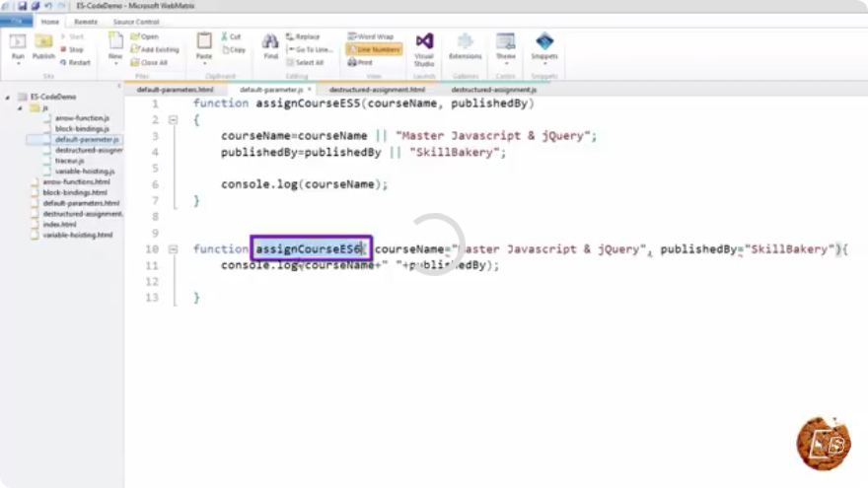Collapse function block at line 10
Screen dimensions: 868x488
click(x=173, y=249)
